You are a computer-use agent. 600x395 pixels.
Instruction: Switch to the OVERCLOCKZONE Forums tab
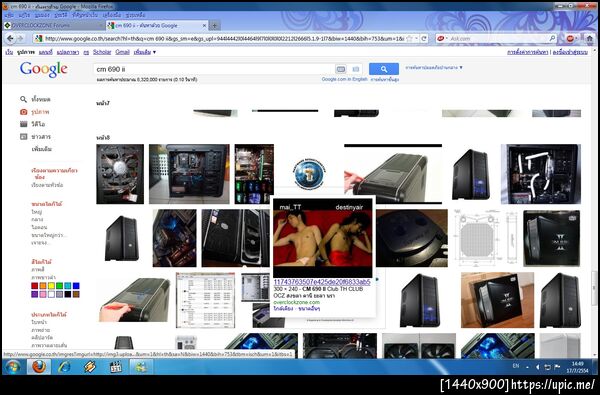(x=54, y=26)
